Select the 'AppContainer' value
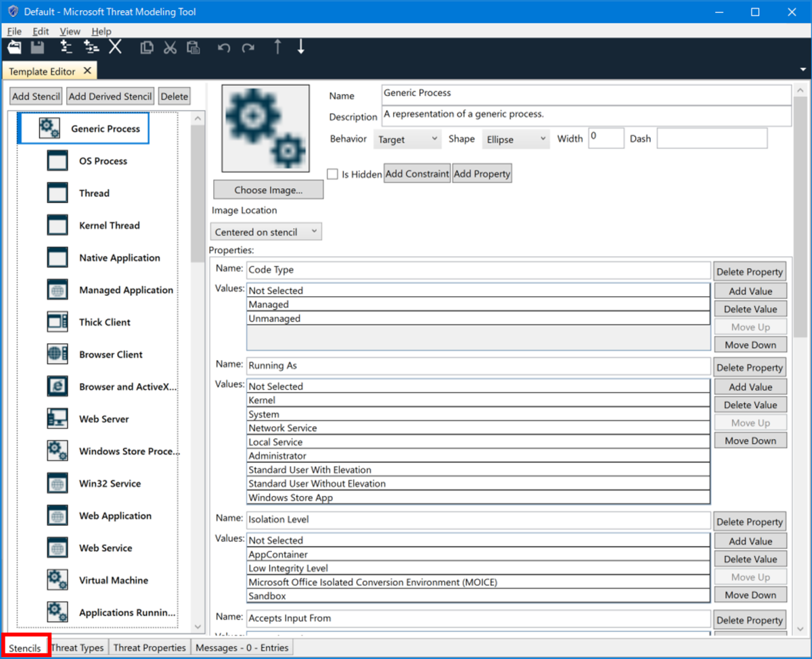Image resolution: width=812 pixels, height=659 pixels. coord(478,555)
